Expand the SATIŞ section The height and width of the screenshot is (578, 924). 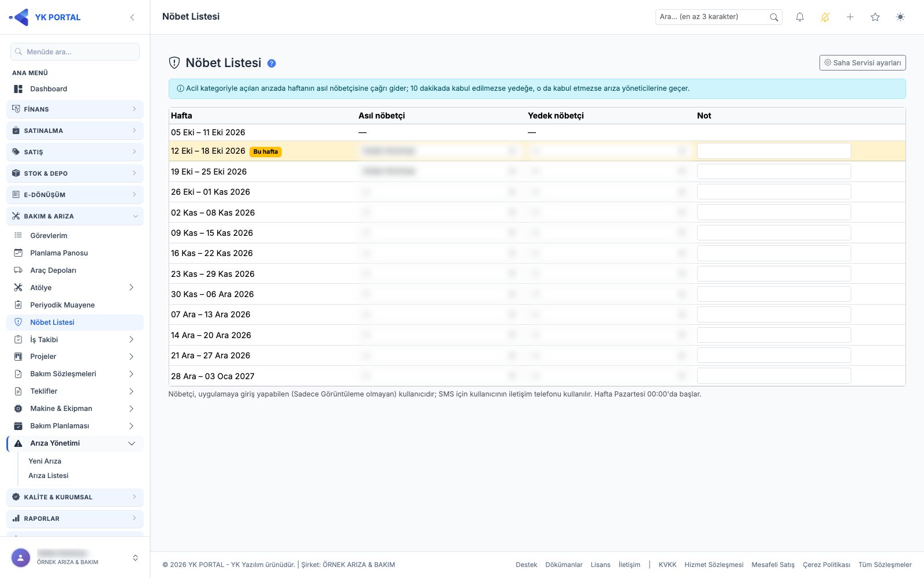(75, 152)
